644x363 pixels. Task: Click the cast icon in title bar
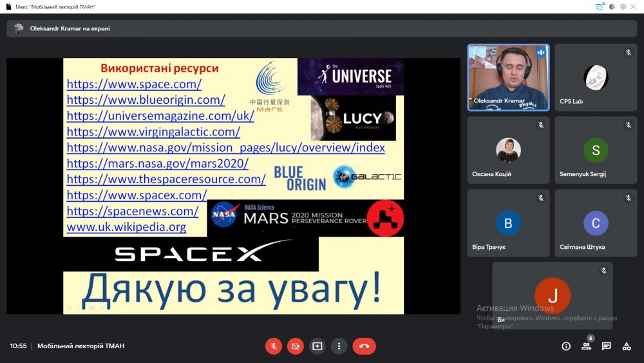600,6
